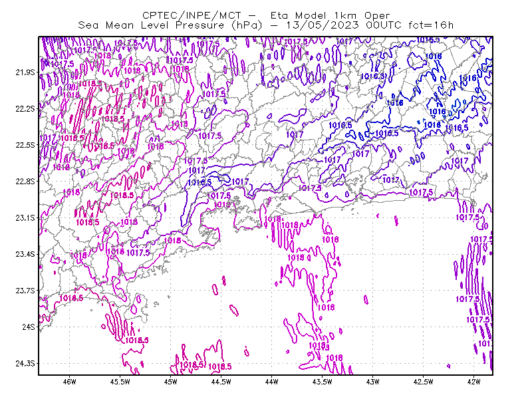Click the 23.4S latitude axis label
This screenshot has height=411, width=532.
25,254
